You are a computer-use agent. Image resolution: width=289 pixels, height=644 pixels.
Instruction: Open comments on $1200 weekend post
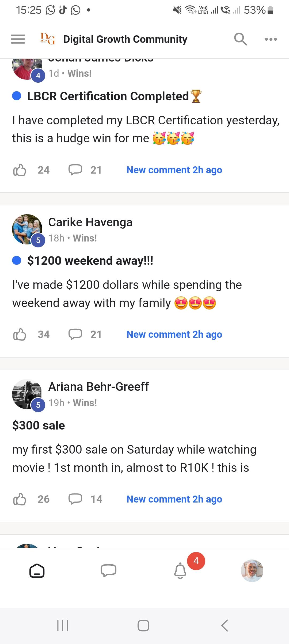click(x=75, y=335)
